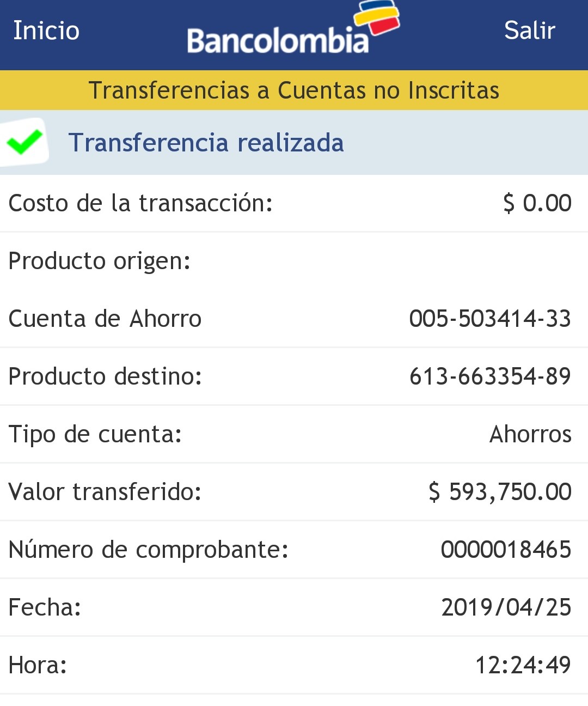Tap the Costo de la transacción label

coord(140,203)
